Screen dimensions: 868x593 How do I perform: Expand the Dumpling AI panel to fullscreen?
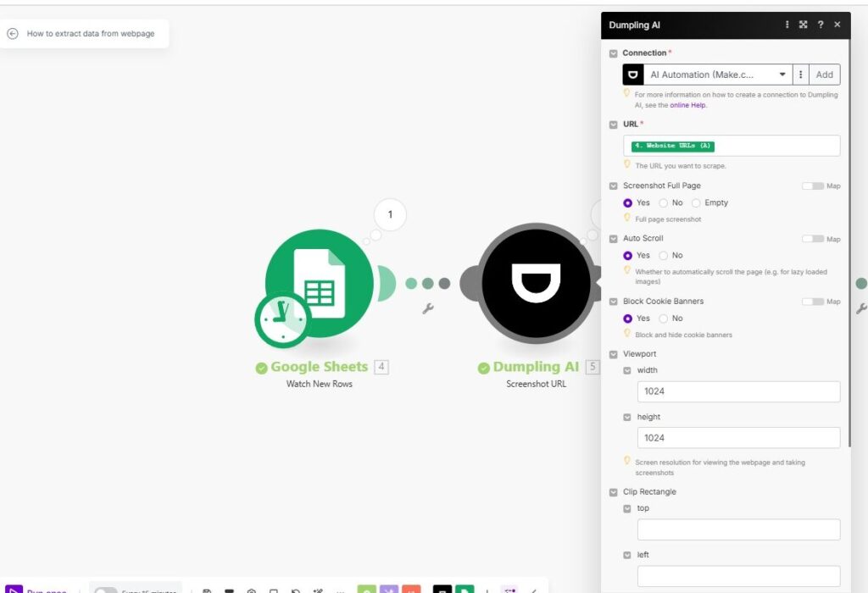(x=804, y=25)
